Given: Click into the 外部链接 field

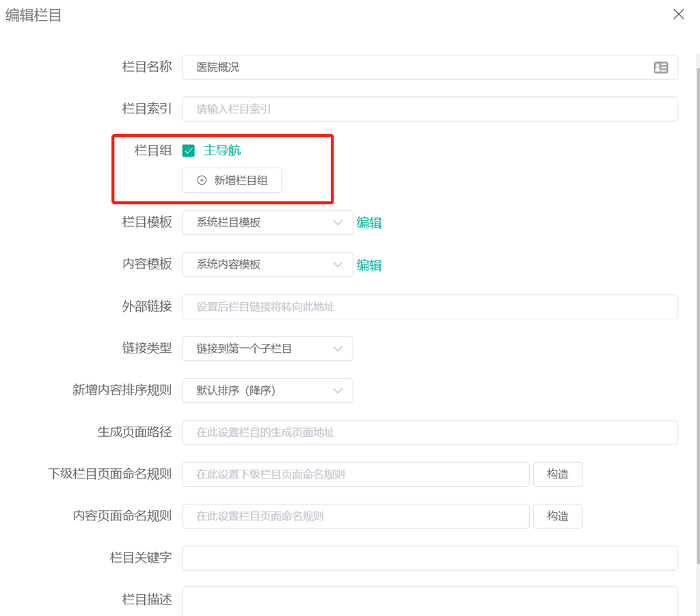Looking at the screenshot, I should coord(429,307).
